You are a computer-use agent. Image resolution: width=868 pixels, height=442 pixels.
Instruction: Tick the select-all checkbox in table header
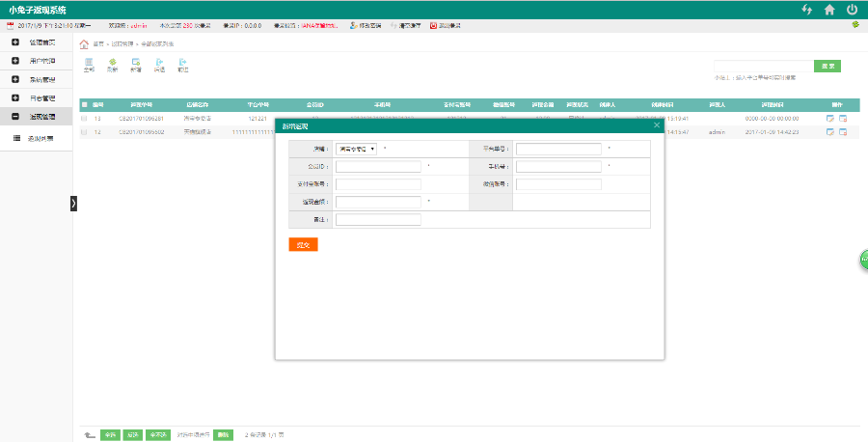84,104
